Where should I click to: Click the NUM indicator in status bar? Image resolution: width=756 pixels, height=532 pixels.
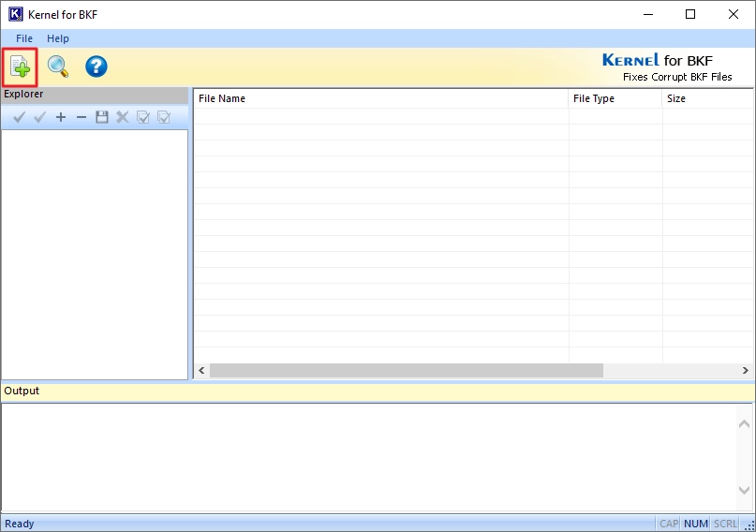[x=696, y=524]
